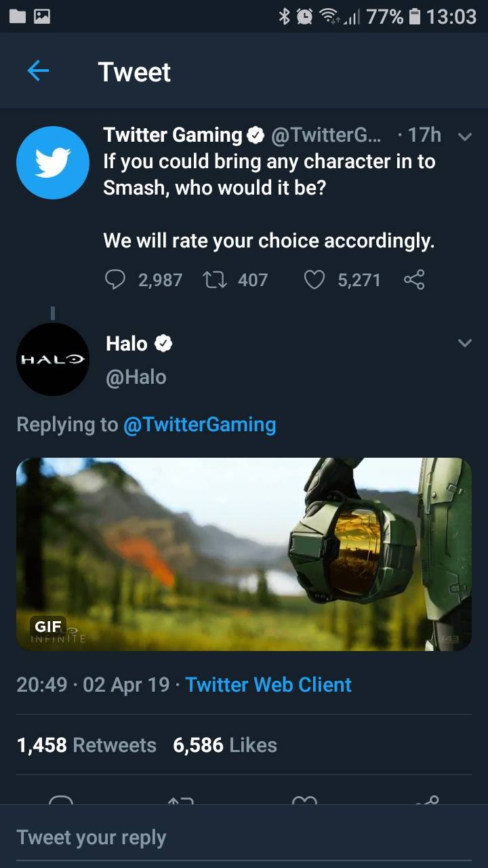Viewport: 488px width, 868px height.
Task: View the 1,458 Retweets list
Action: coord(86,745)
